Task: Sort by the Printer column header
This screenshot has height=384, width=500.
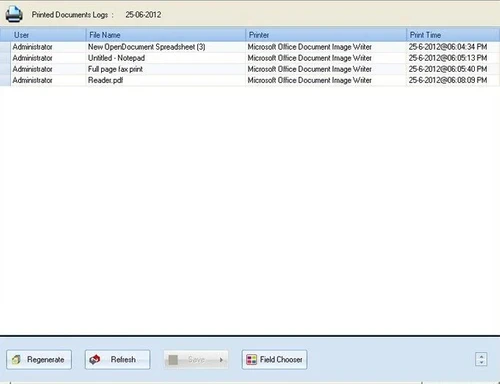Action: coord(326,35)
